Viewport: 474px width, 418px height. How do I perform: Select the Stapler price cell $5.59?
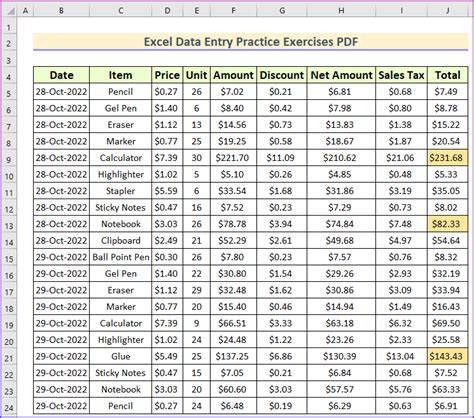167,191
